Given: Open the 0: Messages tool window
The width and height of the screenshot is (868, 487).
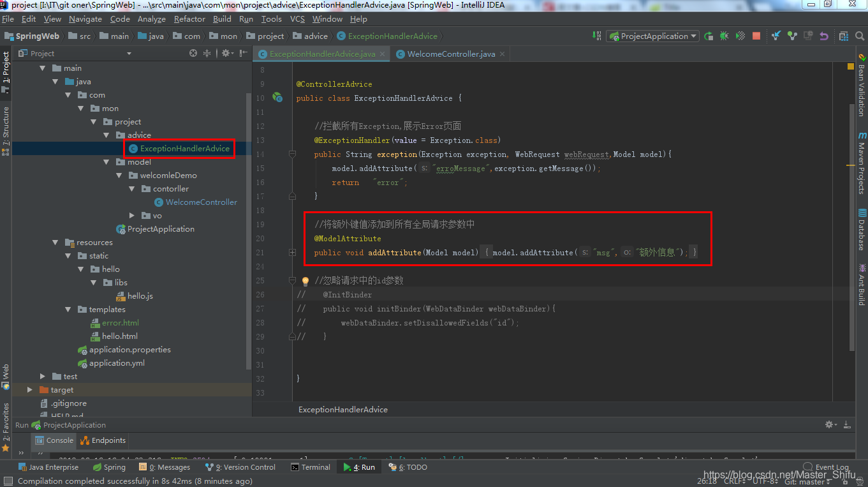Looking at the screenshot, I should [x=164, y=467].
